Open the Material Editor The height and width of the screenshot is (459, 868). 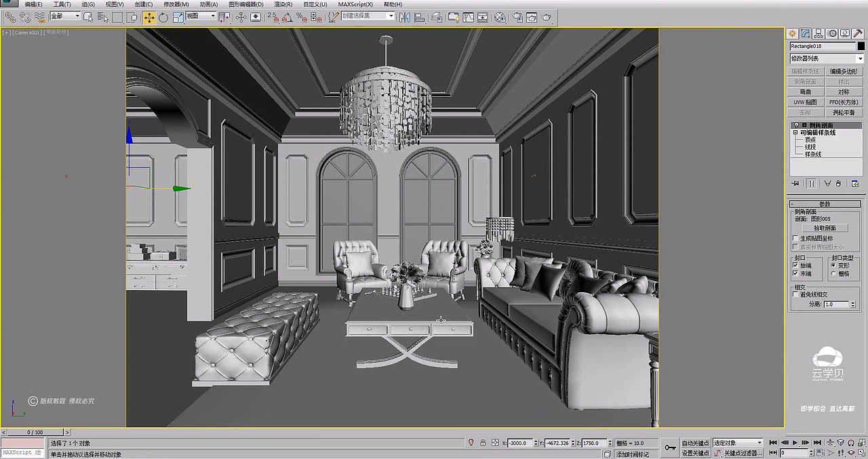coord(500,17)
